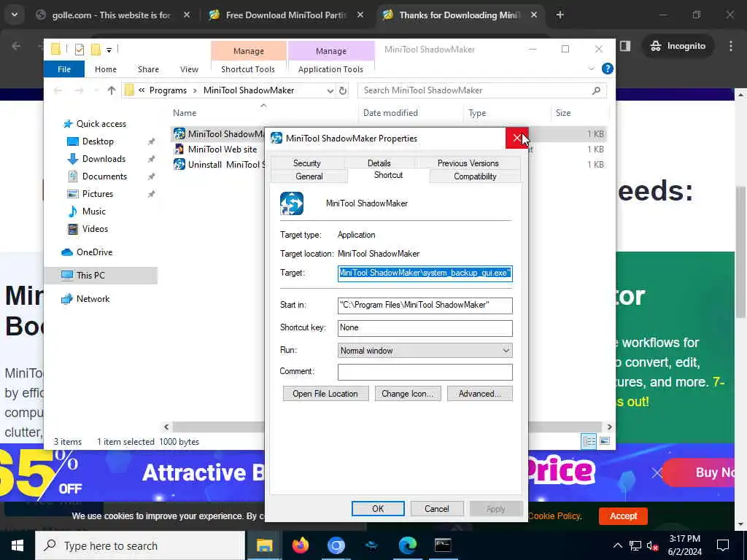
Task: Select Downloads in Quick access
Action: [104, 158]
